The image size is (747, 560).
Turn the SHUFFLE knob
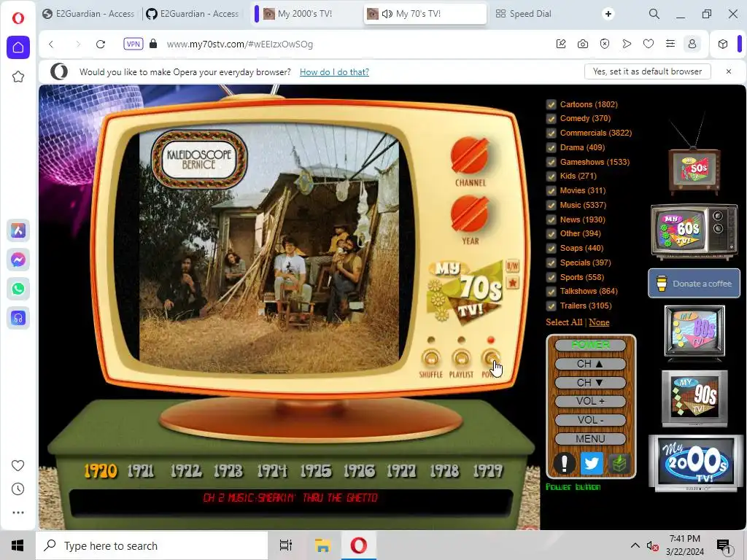click(x=430, y=357)
